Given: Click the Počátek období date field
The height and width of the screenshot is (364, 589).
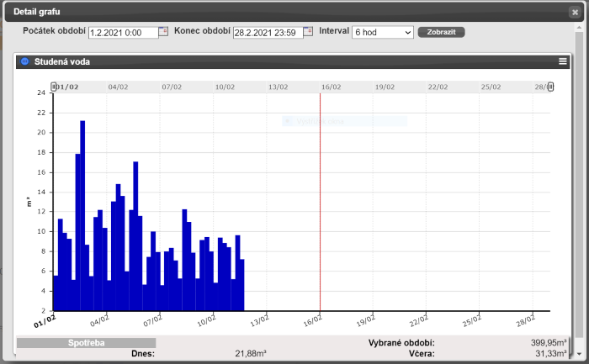Looking at the screenshot, I should point(123,32).
